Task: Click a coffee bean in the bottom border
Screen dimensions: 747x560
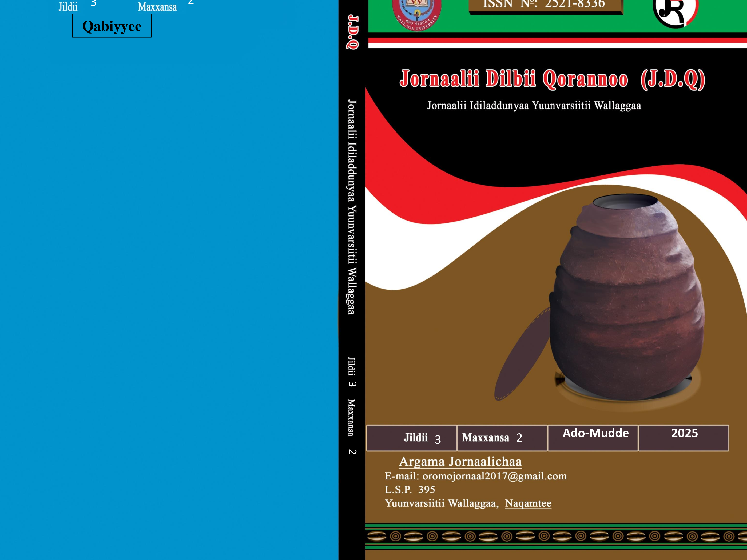Action: click(x=376, y=536)
